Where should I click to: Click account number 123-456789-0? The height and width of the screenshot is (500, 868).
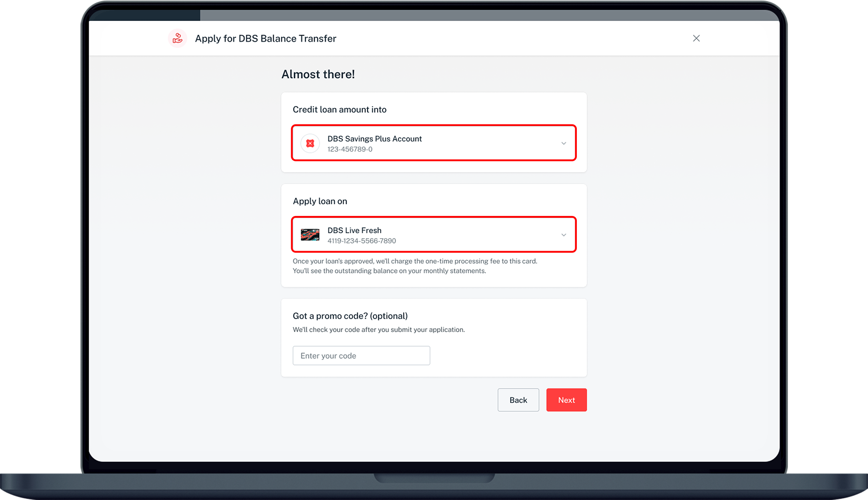click(x=350, y=149)
